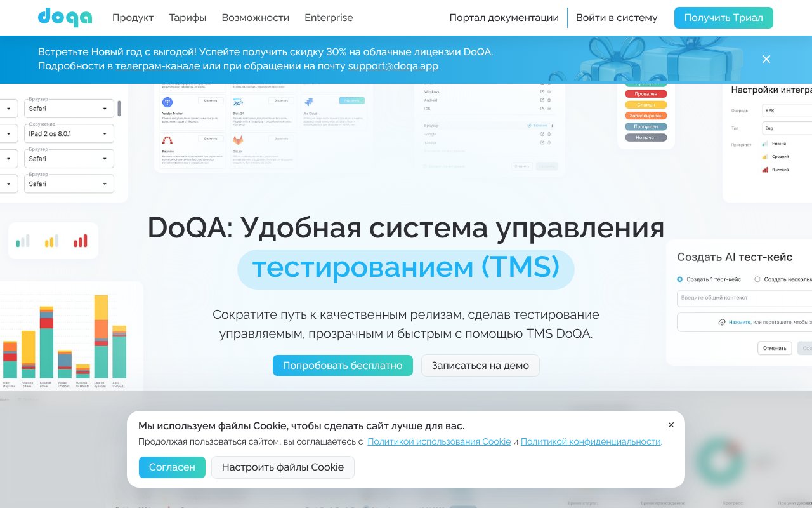Select the Высокий priority icon in integration settings

click(765, 170)
